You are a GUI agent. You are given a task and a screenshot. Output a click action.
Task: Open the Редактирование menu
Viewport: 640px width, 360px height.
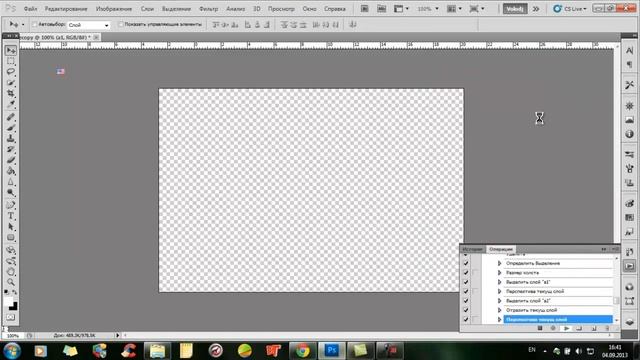pyautogui.click(x=66, y=9)
